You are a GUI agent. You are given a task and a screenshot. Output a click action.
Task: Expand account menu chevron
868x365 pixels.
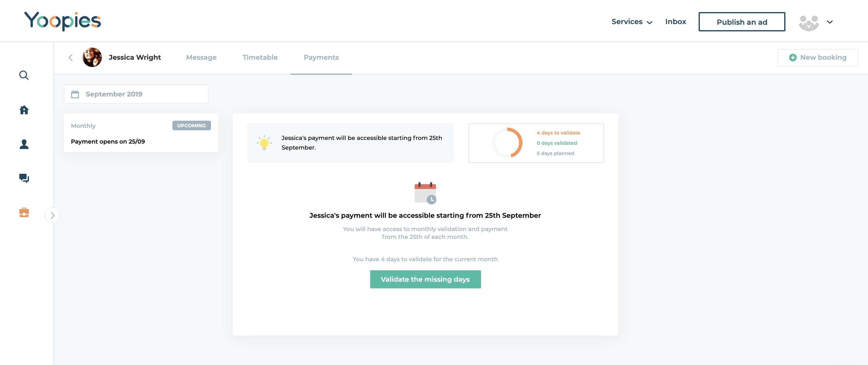click(x=830, y=22)
